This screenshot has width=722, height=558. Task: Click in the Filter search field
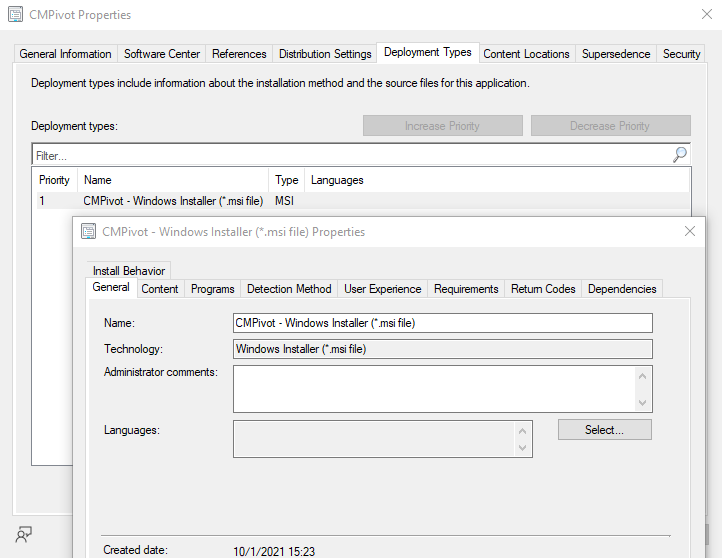tap(350, 155)
